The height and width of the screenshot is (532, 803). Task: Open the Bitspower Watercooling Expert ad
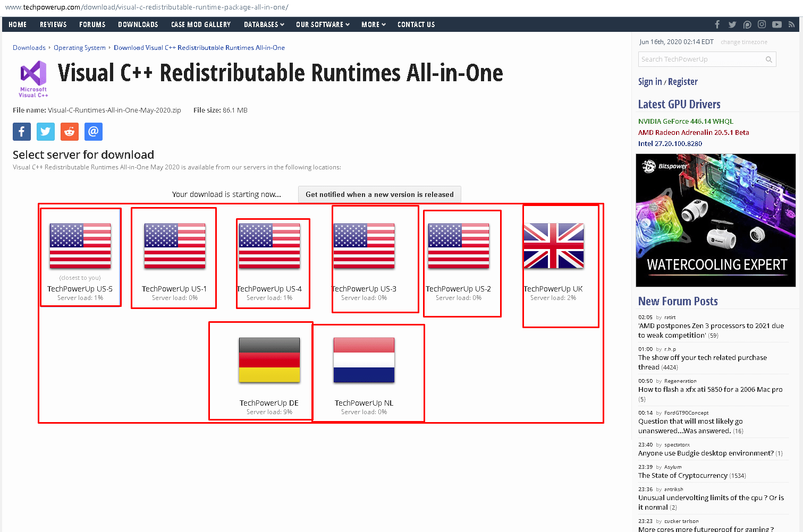coord(716,220)
